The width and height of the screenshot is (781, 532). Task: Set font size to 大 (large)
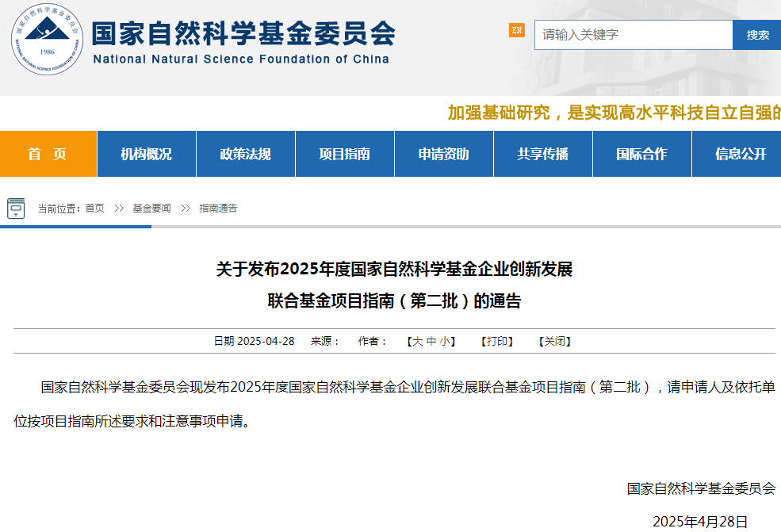[417, 341]
